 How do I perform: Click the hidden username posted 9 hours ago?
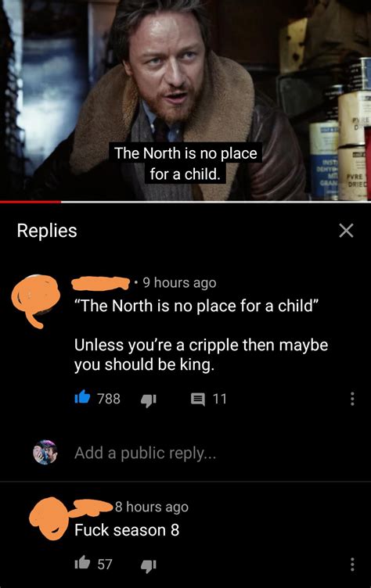[x=101, y=283]
